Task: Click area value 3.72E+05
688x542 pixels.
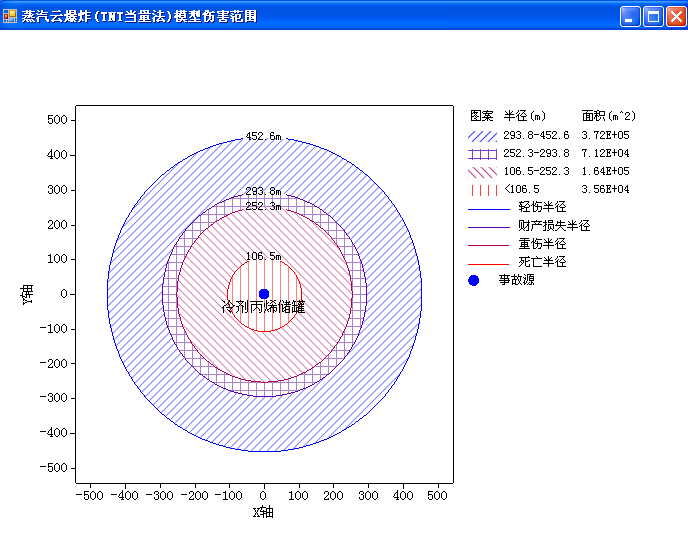Action: (x=605, y=135)
